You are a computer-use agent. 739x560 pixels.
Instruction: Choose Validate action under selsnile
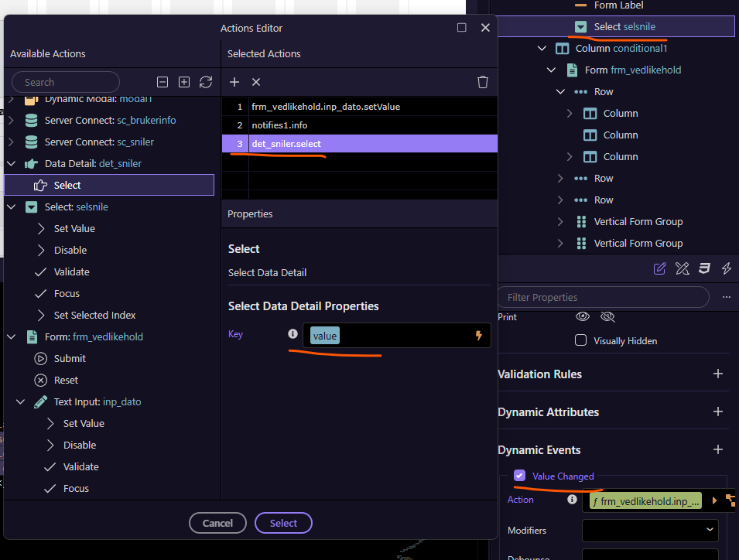pos(71,271)
